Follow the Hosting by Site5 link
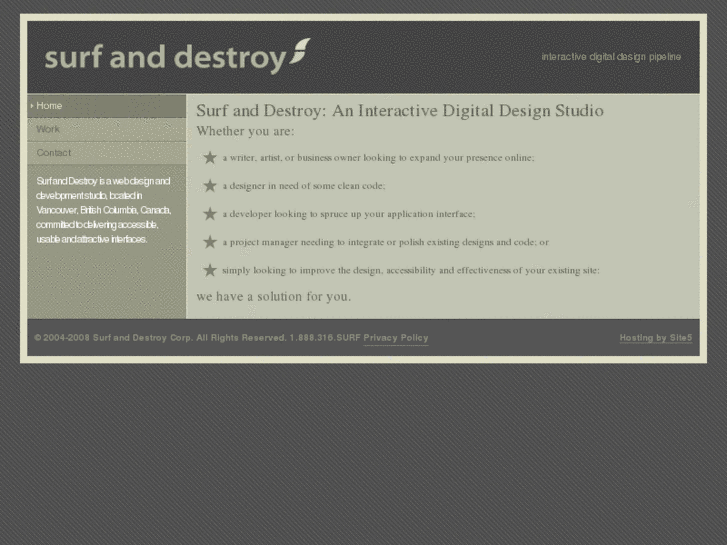Image resolution: width=727 pixels, height=545 pixels. pyautogui.click(x=656, y=338)
